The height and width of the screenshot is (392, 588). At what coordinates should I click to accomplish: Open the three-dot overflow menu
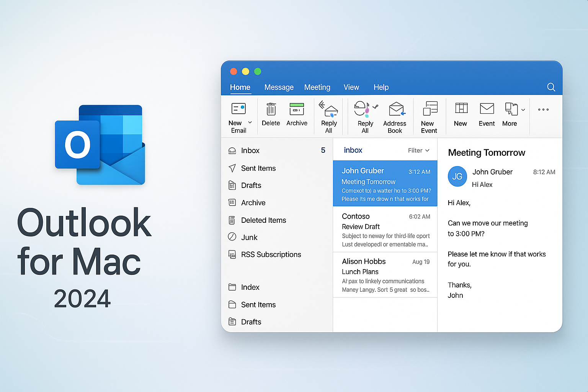click(543, 110)
